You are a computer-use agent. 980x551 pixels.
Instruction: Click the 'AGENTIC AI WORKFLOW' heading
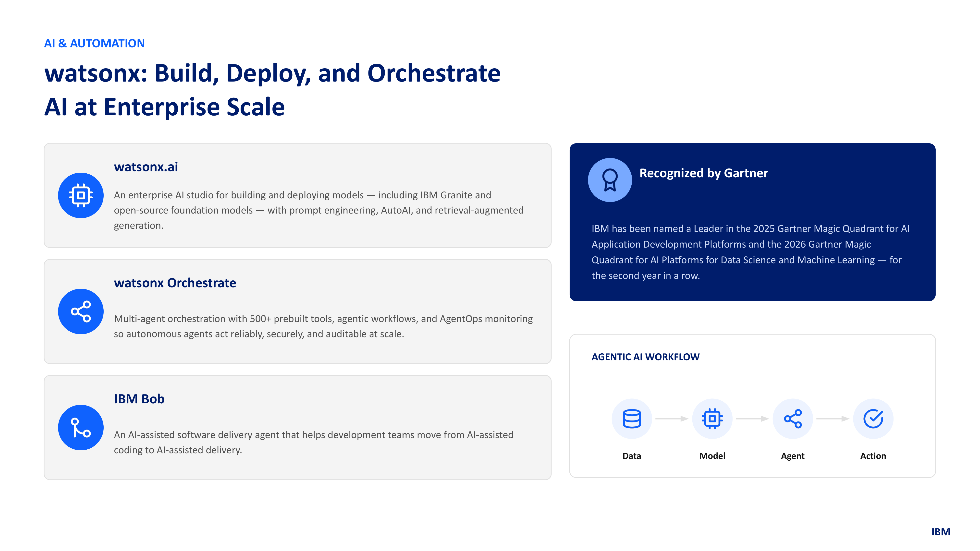coord(646,357)
